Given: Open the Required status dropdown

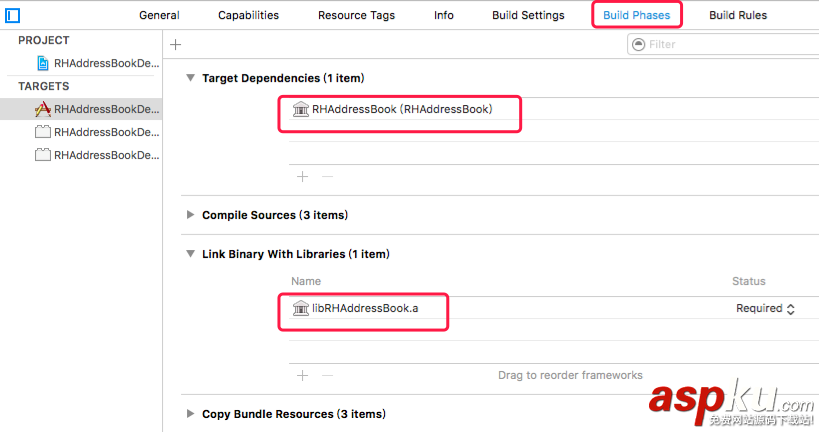Looking at the screenshot, I should 765,309.
